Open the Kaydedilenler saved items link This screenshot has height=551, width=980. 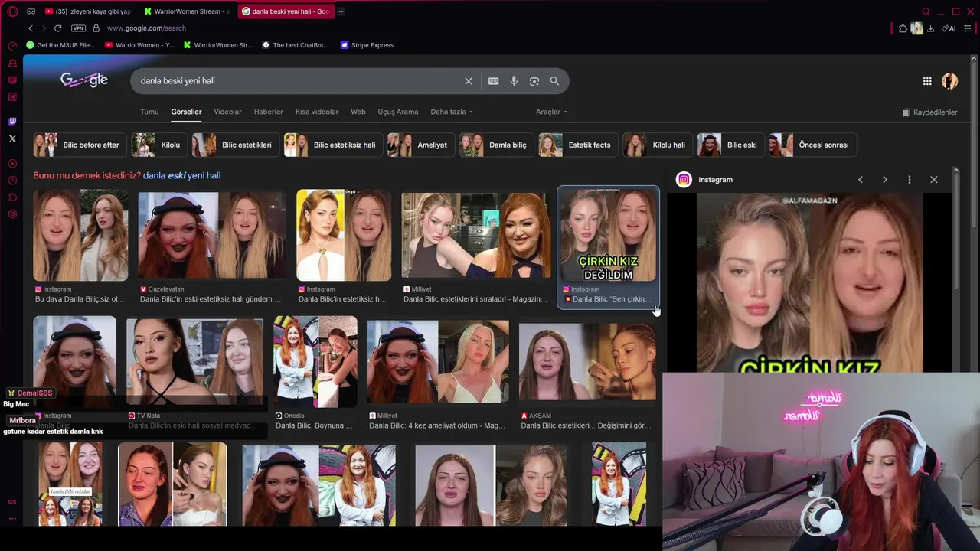coord(930,112)
